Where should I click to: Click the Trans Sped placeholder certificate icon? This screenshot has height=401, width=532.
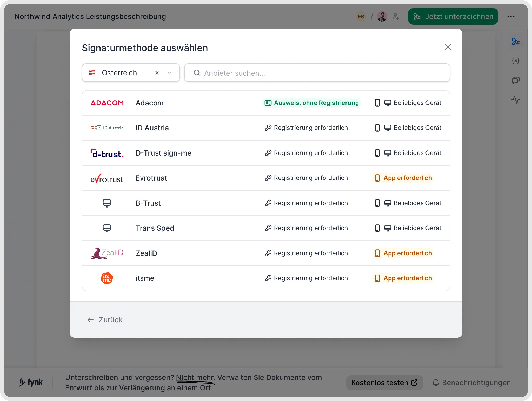point(107,228)
